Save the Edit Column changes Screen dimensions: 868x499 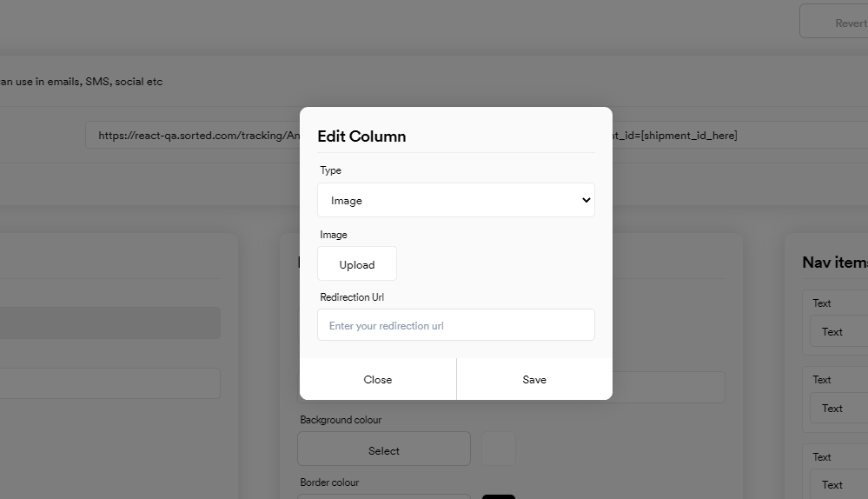click(534, 379)
